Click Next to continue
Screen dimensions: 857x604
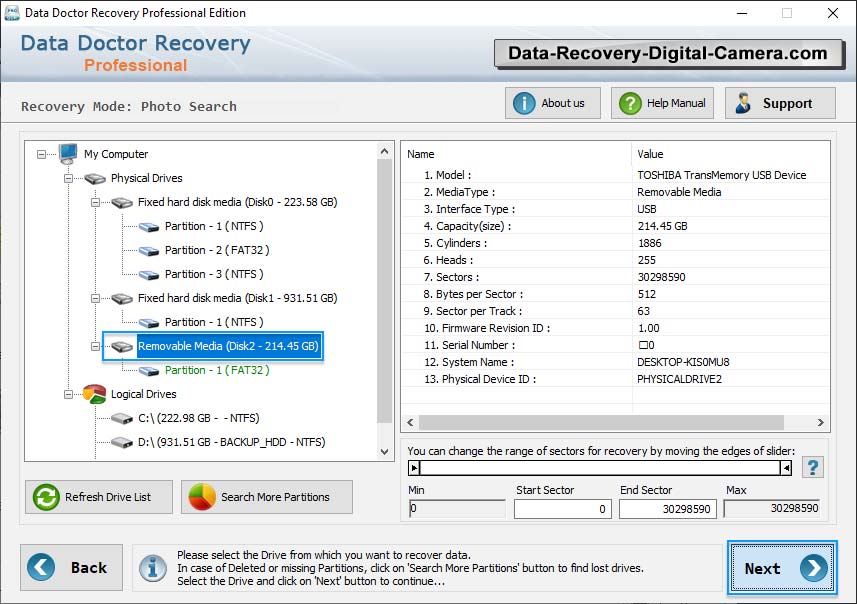(782, 568)
